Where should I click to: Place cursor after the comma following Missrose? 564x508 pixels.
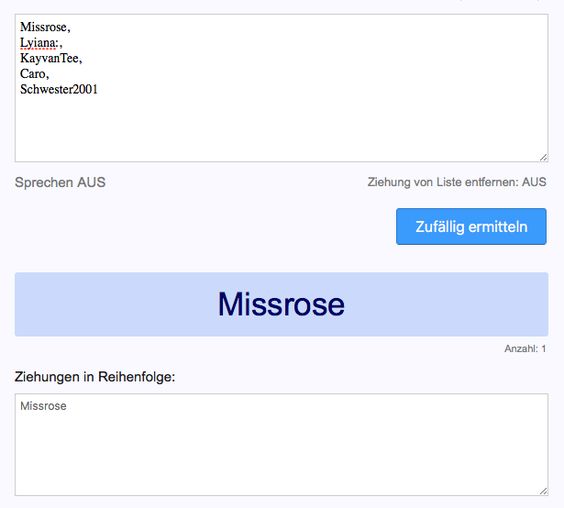click(x=71, y=28)
